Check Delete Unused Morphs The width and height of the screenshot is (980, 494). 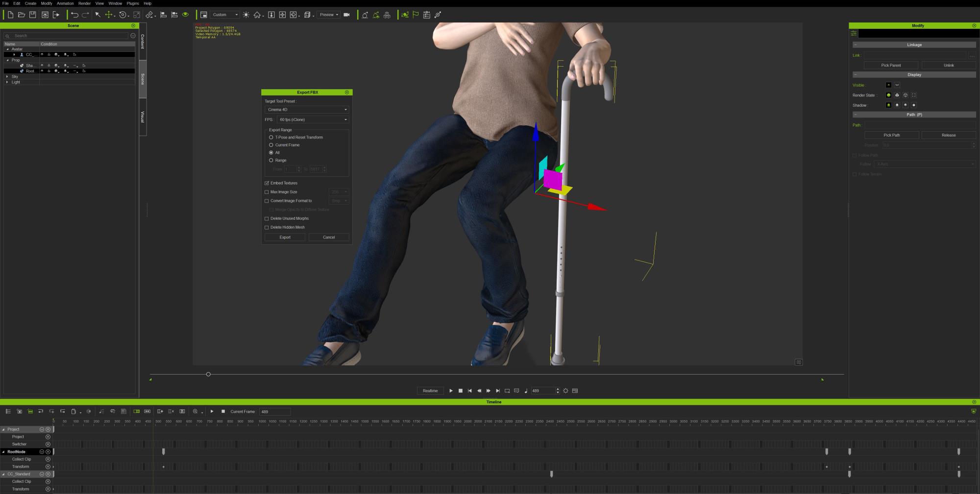pos(267,218)
